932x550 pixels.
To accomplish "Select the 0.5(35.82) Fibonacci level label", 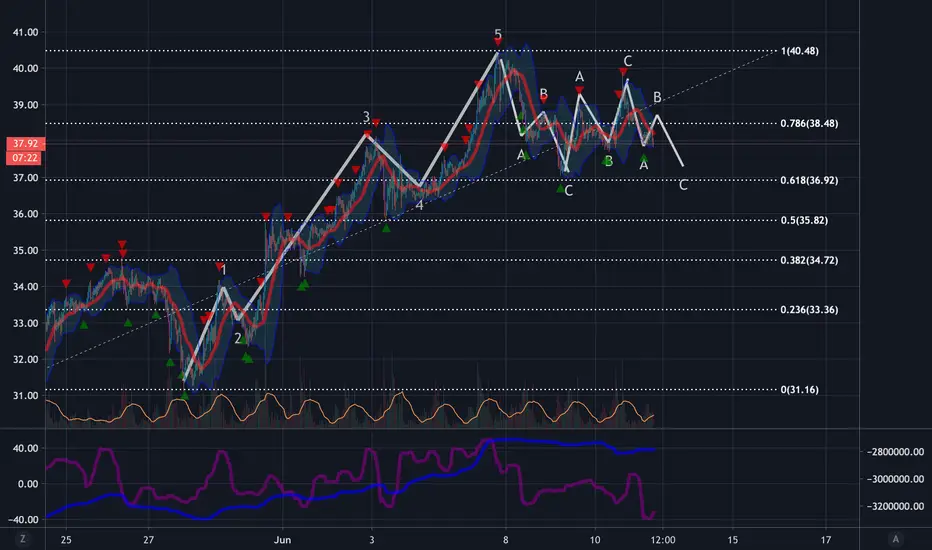I will click(804, 221).
